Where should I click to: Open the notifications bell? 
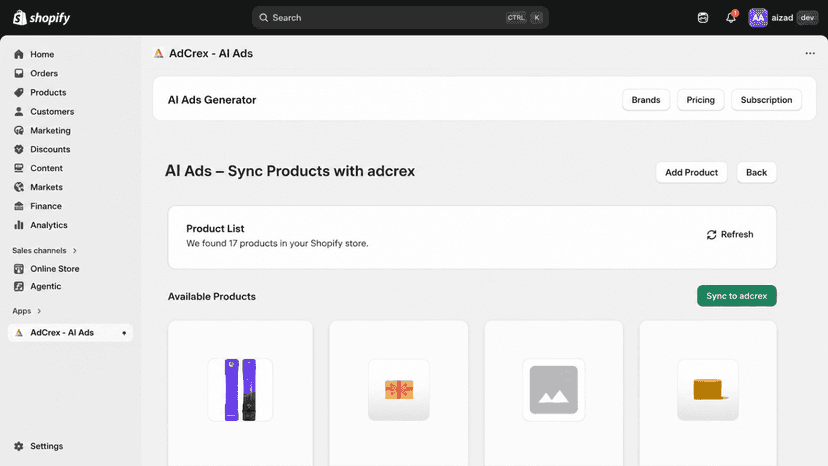coord(731,17)
